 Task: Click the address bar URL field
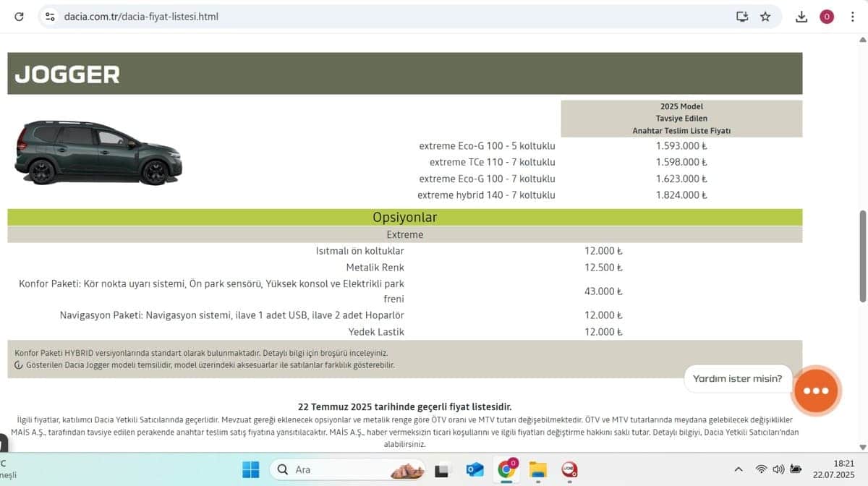pyautogui.click(x=362, y=17)
